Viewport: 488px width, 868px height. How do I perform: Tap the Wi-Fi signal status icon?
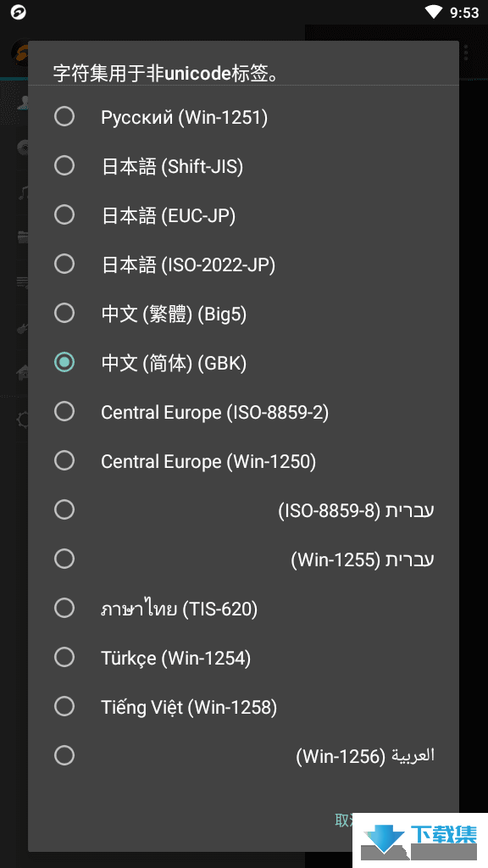[x=434, y=12]
